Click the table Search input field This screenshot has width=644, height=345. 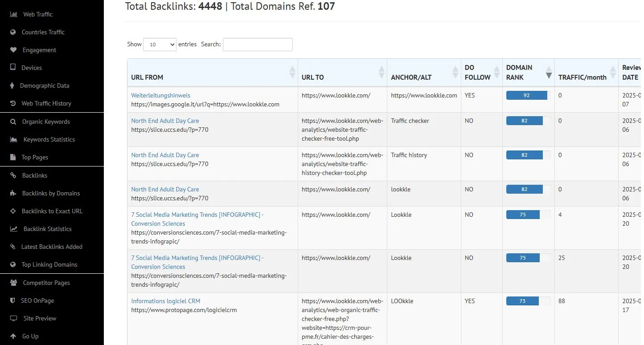tap(258, 45)
